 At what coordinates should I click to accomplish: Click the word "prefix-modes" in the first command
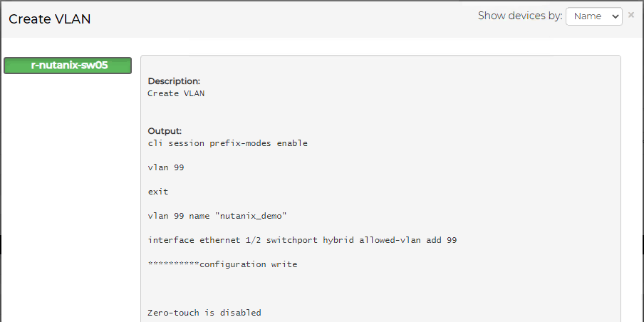coord(235,143)
